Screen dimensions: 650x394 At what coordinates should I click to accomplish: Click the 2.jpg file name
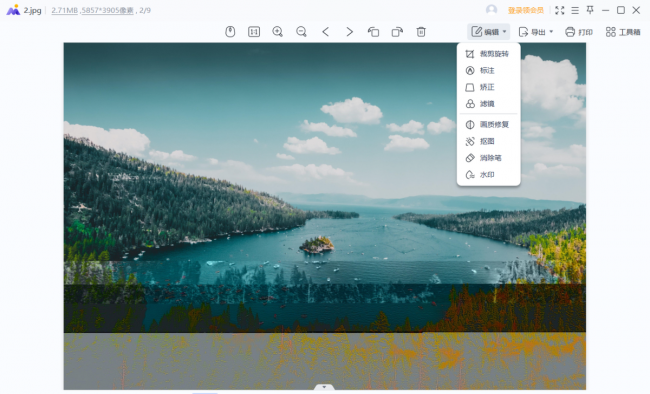click(x=32, y=10)
